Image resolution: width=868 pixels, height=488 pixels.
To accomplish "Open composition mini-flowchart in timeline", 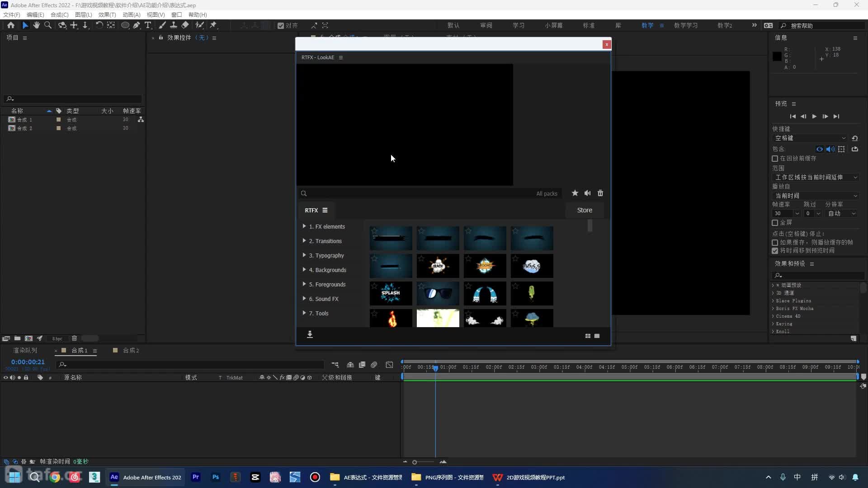I will pyautogui.click(x=335, y=365).
